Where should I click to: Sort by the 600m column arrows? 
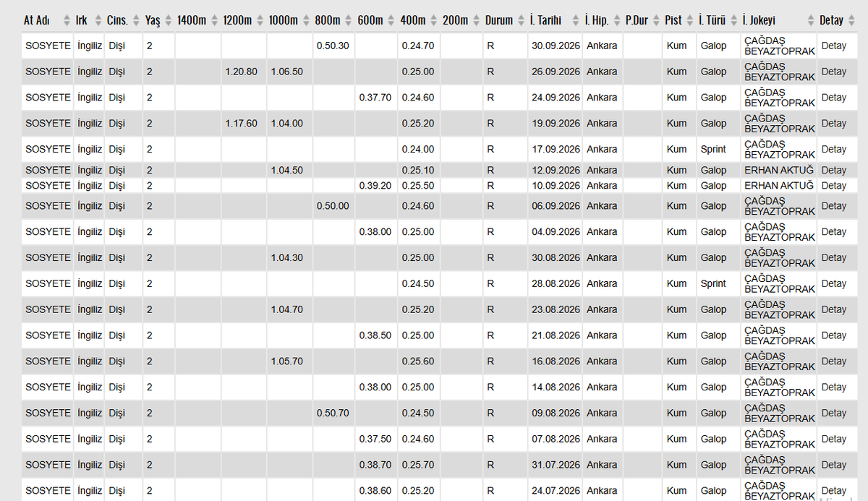tap(391, 20)
